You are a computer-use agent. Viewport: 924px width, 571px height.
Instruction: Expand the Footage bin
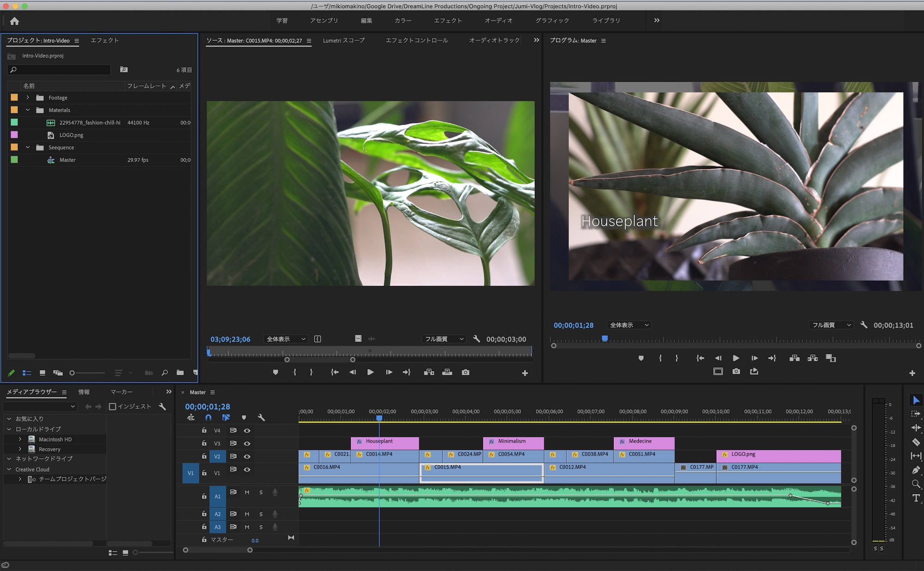click(28, 97)
